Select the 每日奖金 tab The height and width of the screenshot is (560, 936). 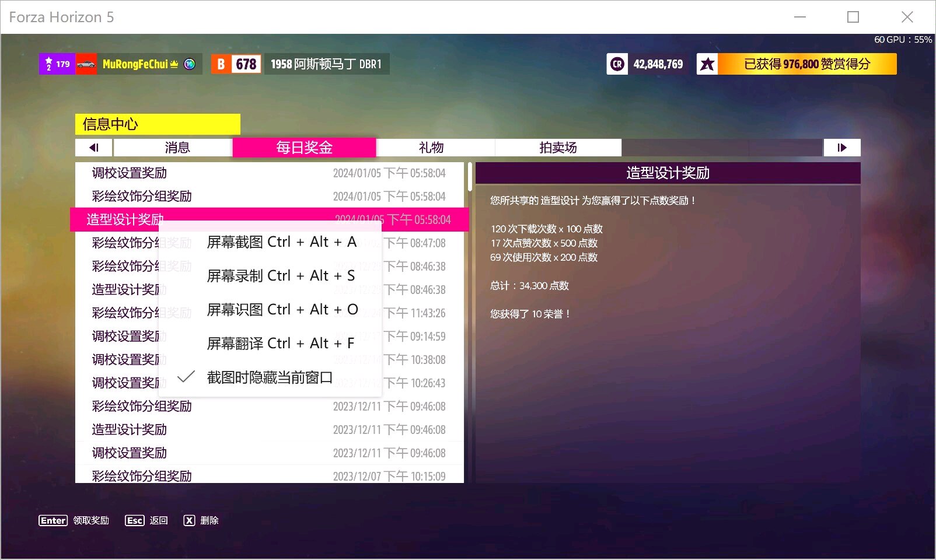coord(304,148)
